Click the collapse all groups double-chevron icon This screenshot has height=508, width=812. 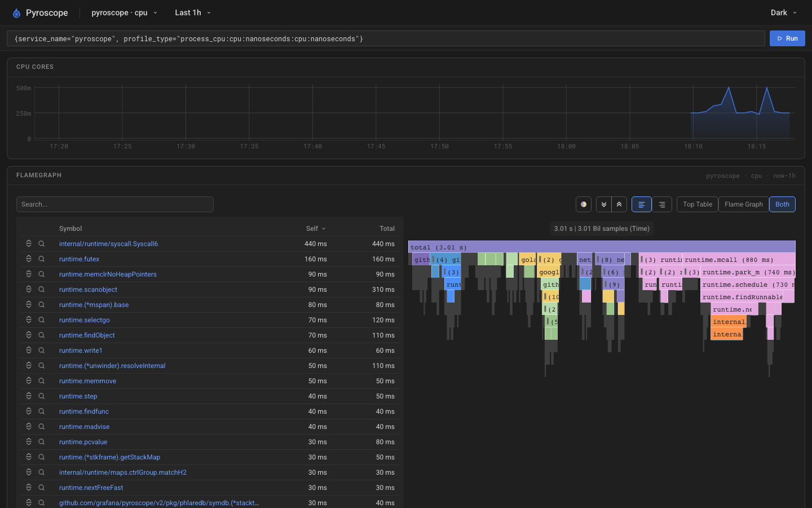click(619, 204)
